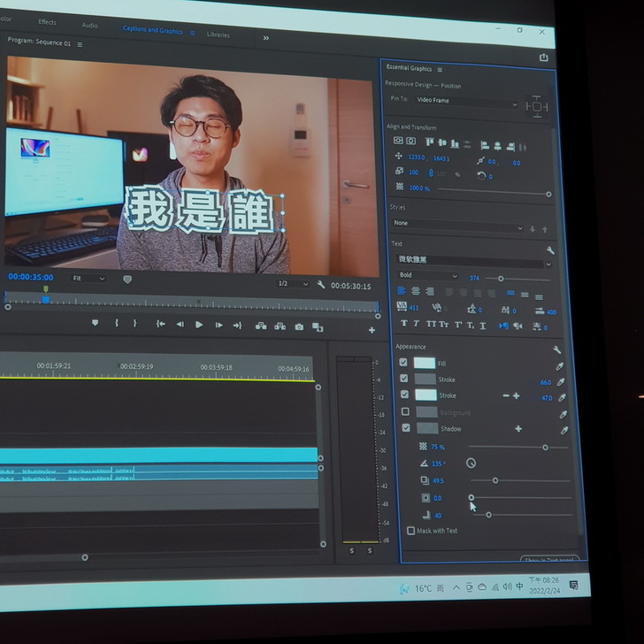Enable All Caps text style
644x644 pixels.
pos(432,324)
